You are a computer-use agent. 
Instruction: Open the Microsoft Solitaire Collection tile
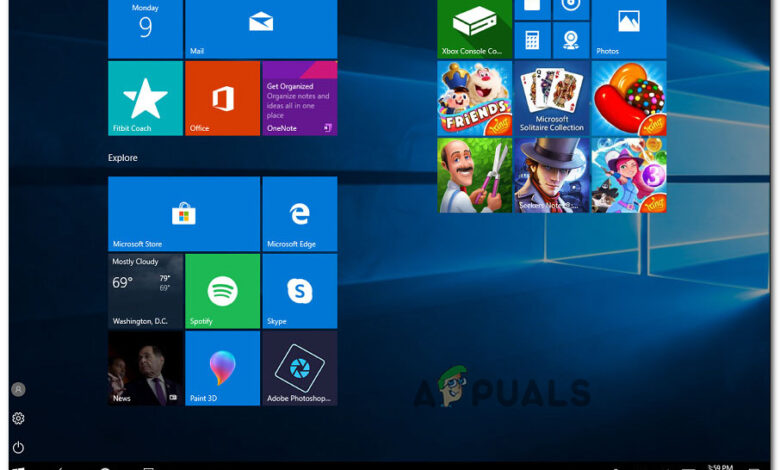(552, 98)
